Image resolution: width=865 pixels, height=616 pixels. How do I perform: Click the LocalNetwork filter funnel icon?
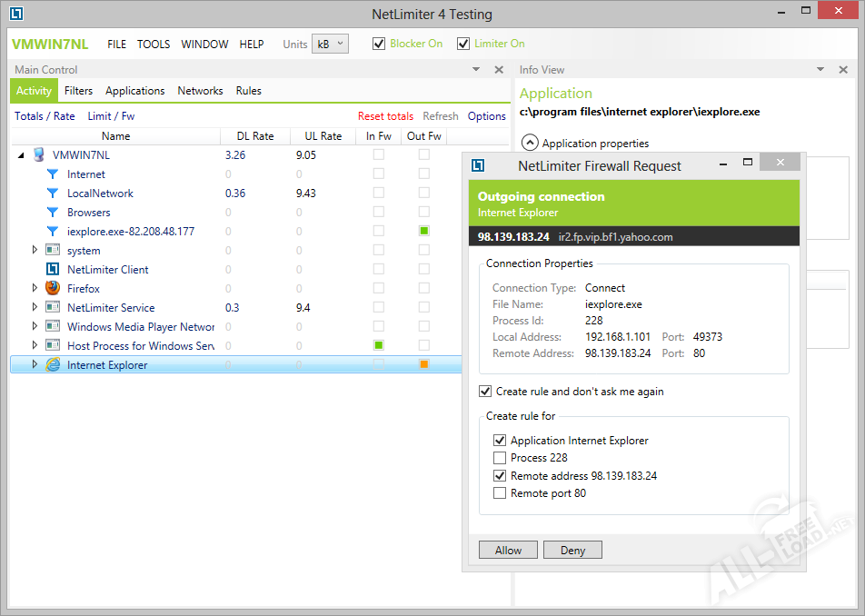coord(53,194)
